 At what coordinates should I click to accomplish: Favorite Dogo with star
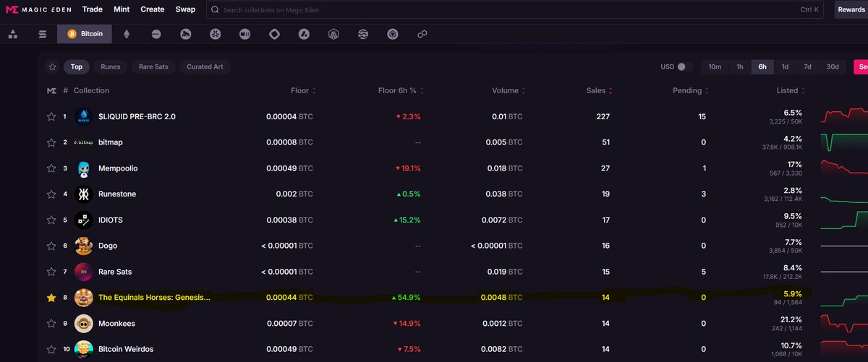coord(51,246)
